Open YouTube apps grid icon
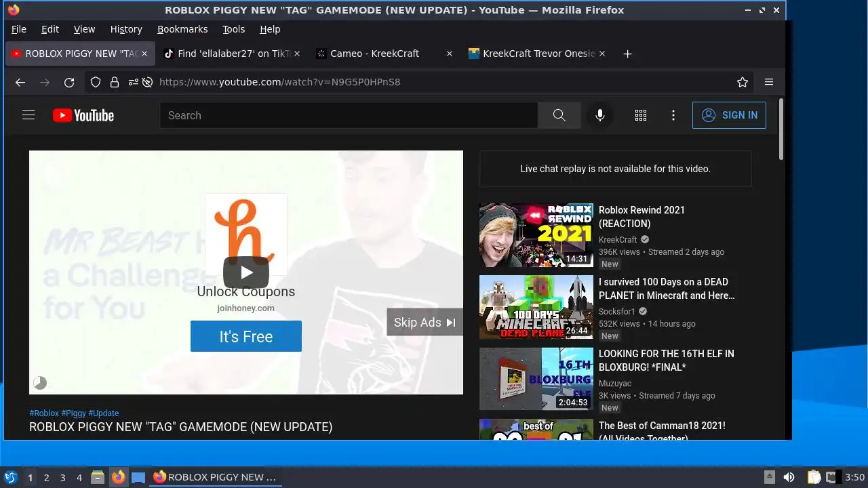 pos(641,115)
